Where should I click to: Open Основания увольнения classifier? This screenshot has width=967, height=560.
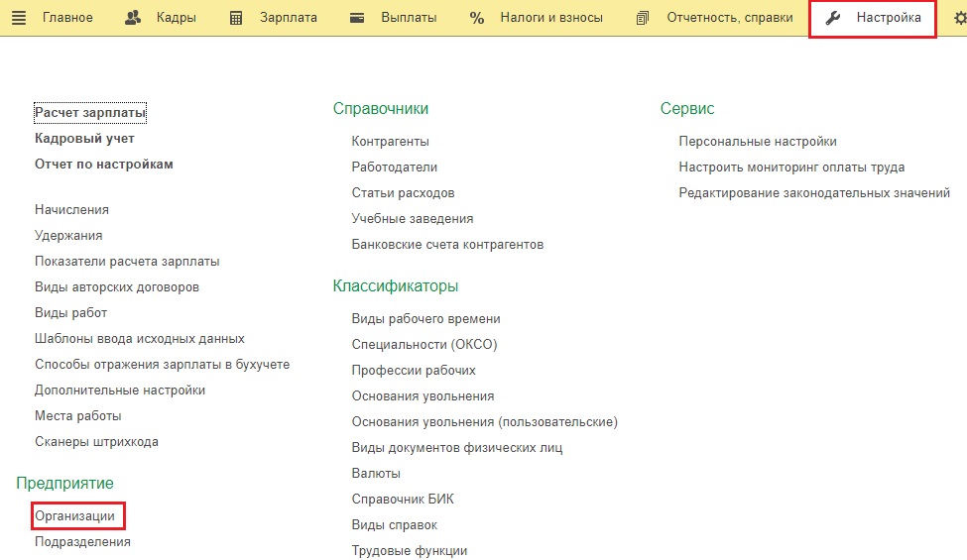(x=423, y=396)
